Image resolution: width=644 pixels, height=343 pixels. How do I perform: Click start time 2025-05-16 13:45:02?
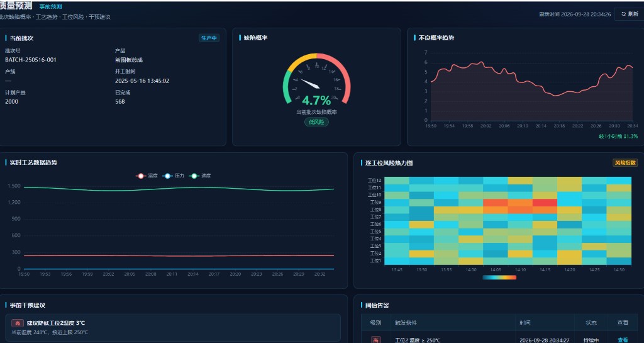pyautogui.click(x=142, y=81)
